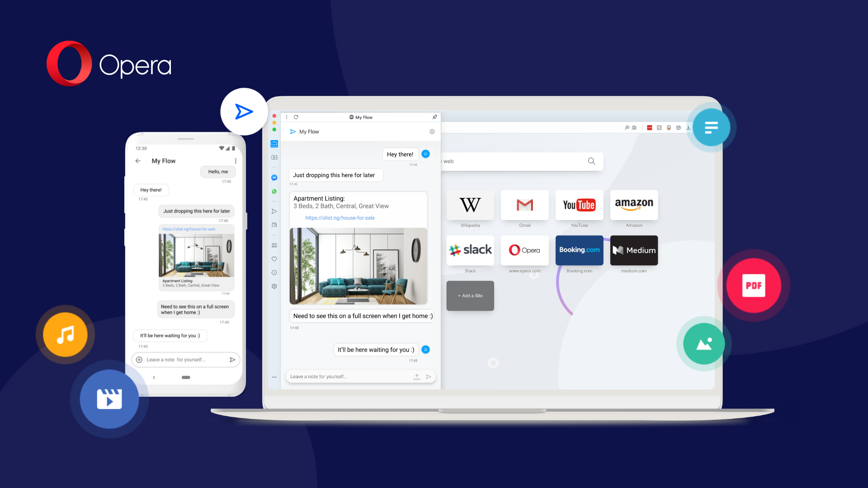Open the phone's My Flow overflow menu
The height and width of the screenshot is (488, 868).
(x=236, y=161)
